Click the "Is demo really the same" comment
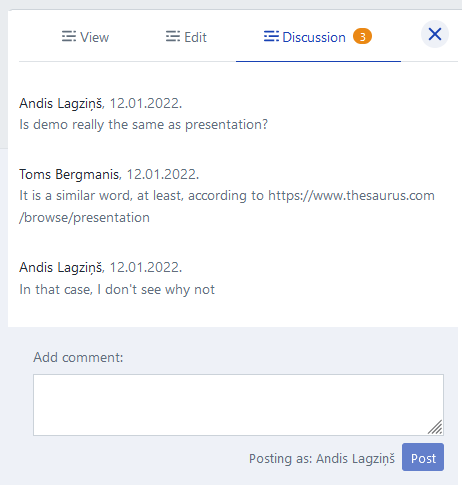Image resolution: width=462 pixels, height=485 pixels. [x=143, y=125]
